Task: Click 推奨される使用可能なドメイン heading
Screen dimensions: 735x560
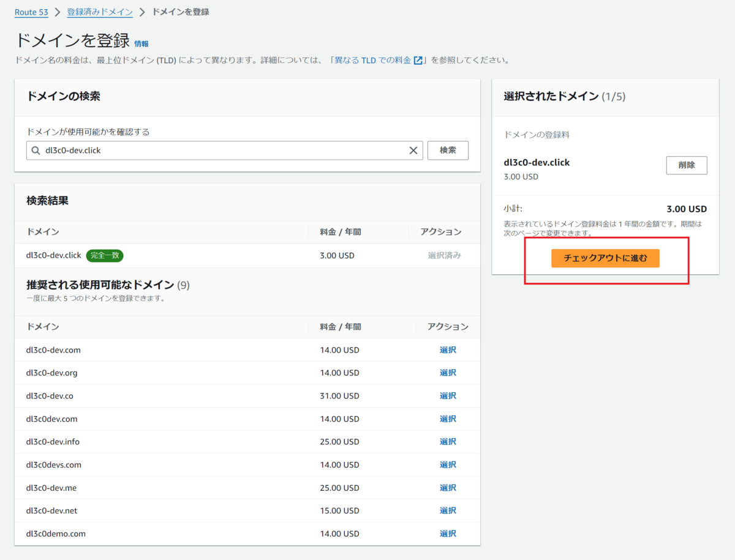Action: coord(100,285)
